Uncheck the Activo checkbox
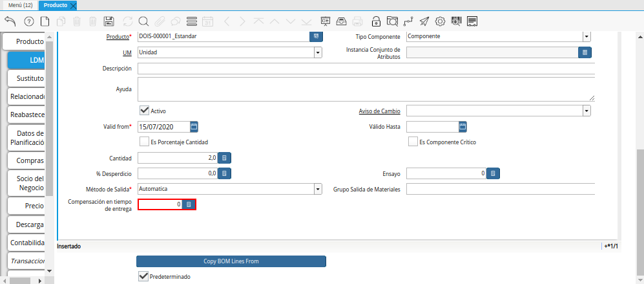Screen dimensions: 644x284 [x=144, y=111]
